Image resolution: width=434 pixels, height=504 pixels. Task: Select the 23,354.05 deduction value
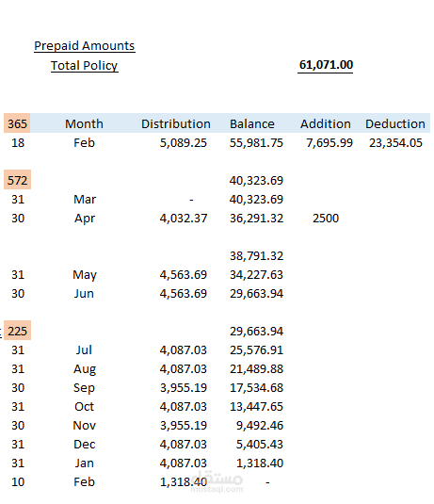tap(395, 142)
